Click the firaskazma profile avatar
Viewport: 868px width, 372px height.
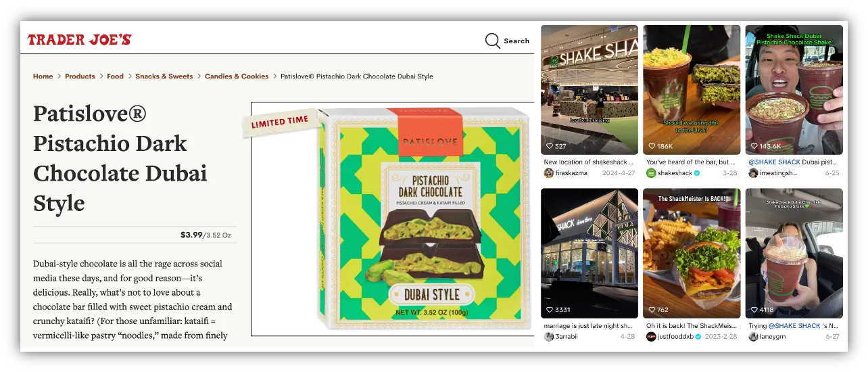click(548, 173)
